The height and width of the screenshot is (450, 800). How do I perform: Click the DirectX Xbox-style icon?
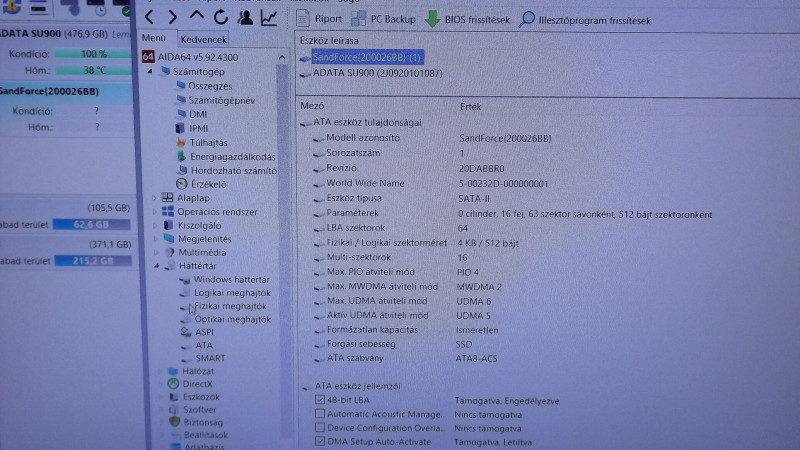click(x=173, y=384)
